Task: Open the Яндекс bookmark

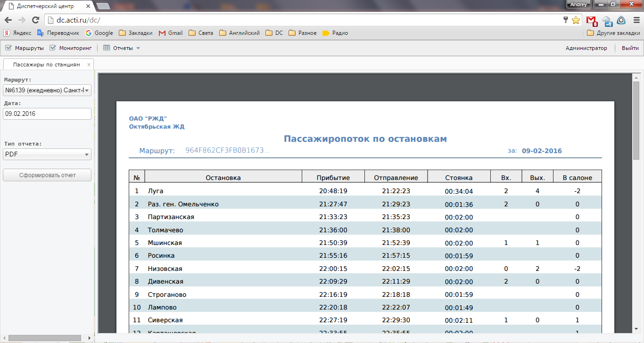Action: tap(17, 33)
